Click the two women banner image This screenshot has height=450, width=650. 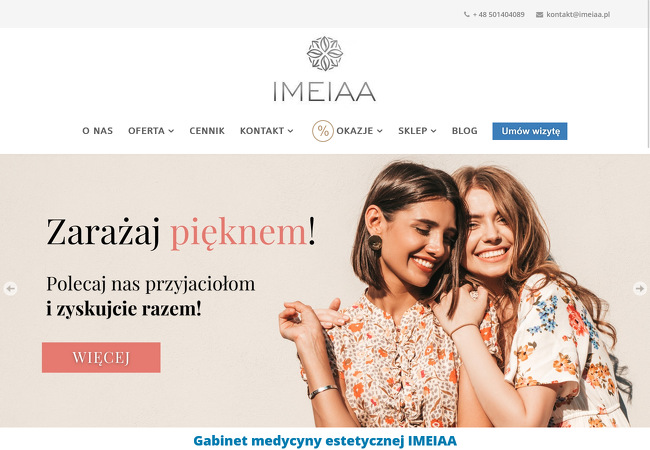[454, 293]
